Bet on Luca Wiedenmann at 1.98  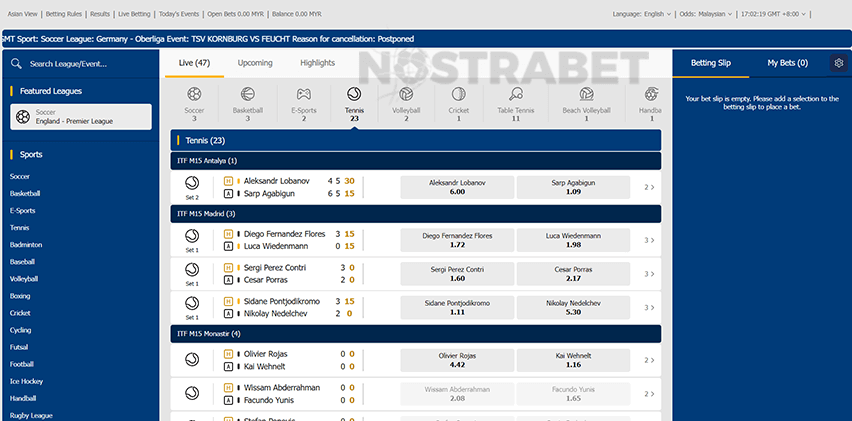pos(573,240)
